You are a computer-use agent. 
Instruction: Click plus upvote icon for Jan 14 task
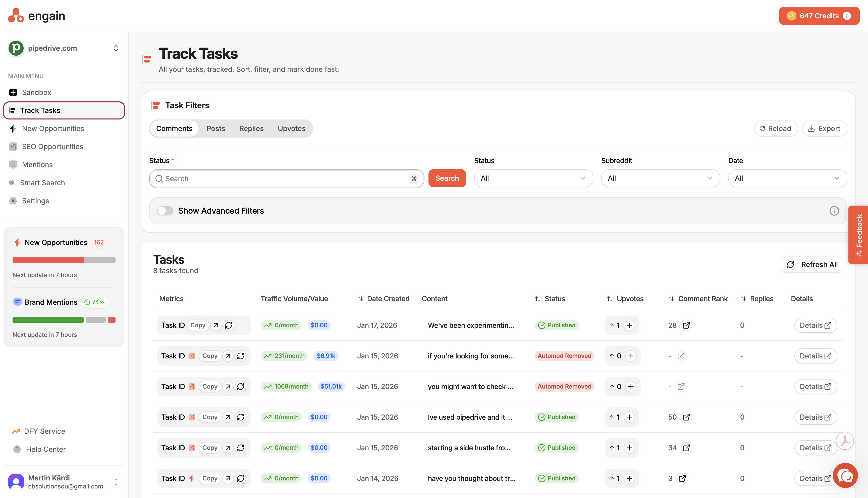point(629,478)
